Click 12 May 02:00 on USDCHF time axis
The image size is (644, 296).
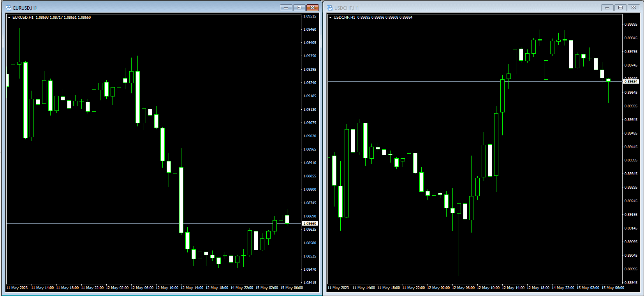click(x=438, y=288)
